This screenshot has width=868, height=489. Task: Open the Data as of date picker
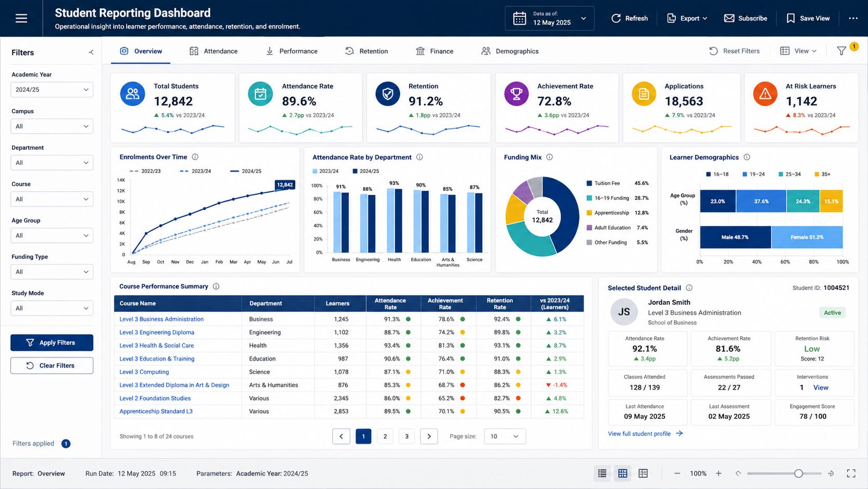pyautogui.click(x=549, y=18)
